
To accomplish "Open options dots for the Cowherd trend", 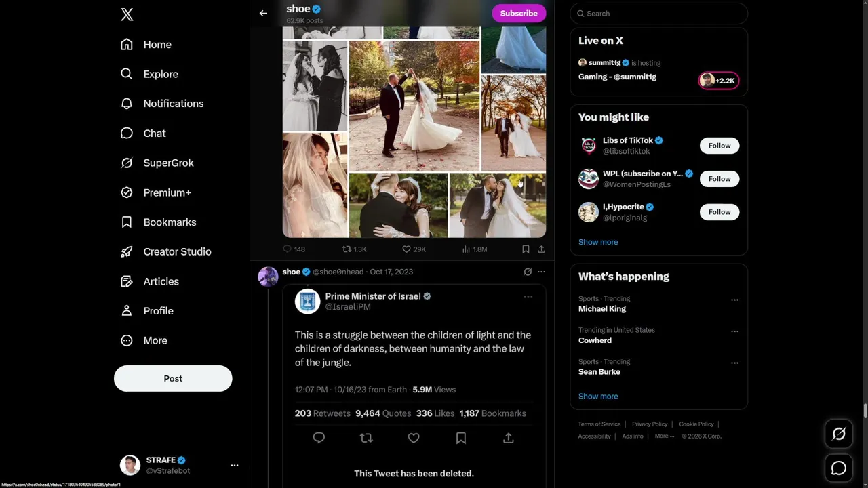I will pos(734,331).
